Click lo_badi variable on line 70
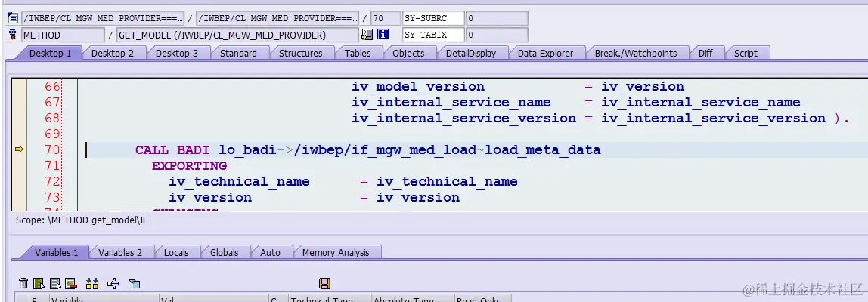Image resolution: width=868 pixels, height=302 pixels. pos(247,150)
